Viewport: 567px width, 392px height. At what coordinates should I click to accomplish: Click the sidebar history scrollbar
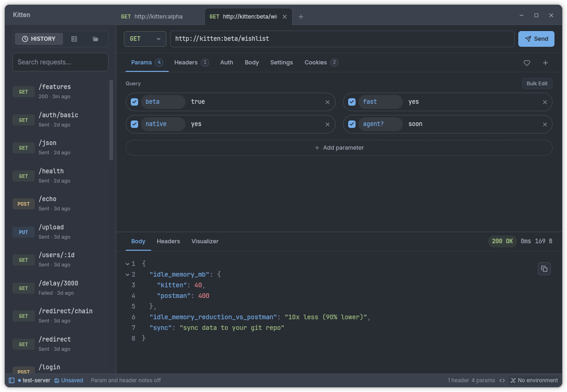click(111, 120)
